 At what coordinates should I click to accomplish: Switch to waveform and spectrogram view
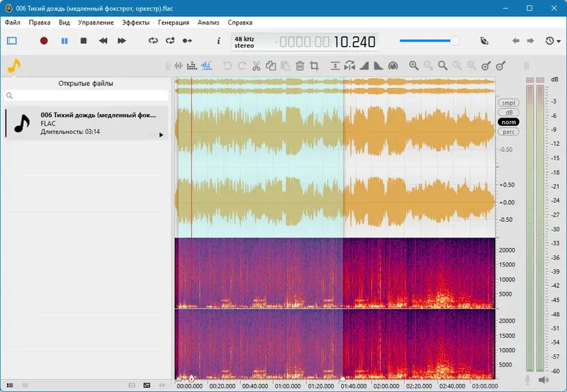[x=206, y=66]
